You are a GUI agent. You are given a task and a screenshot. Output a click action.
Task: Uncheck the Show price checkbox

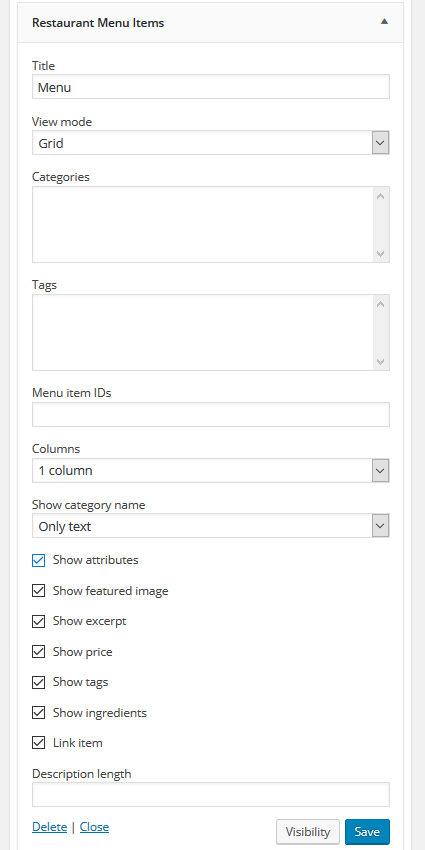click(38, 652)
